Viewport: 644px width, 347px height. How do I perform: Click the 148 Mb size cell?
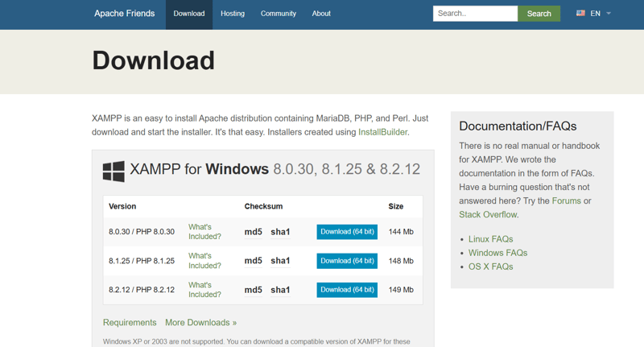(x=401, y=261)
